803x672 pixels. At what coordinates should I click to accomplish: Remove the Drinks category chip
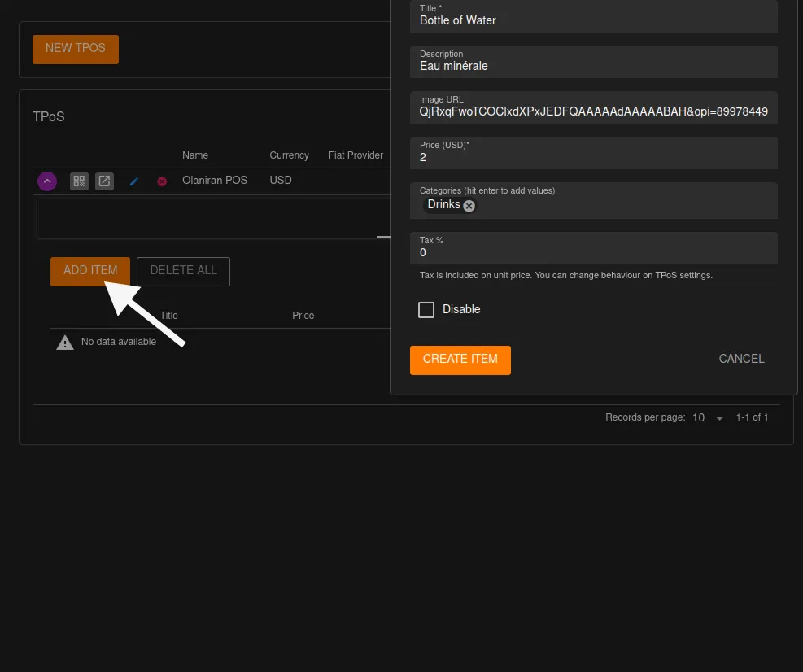coord(469,206)
